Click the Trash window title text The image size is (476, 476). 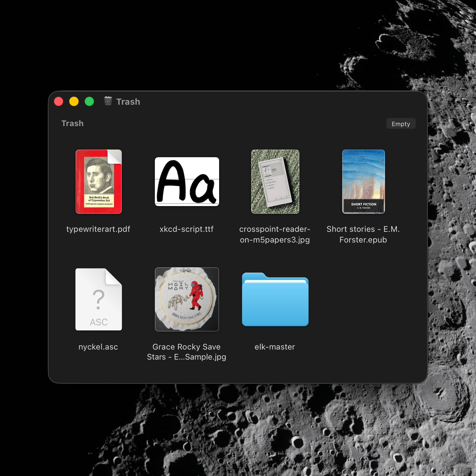point(128,101)
